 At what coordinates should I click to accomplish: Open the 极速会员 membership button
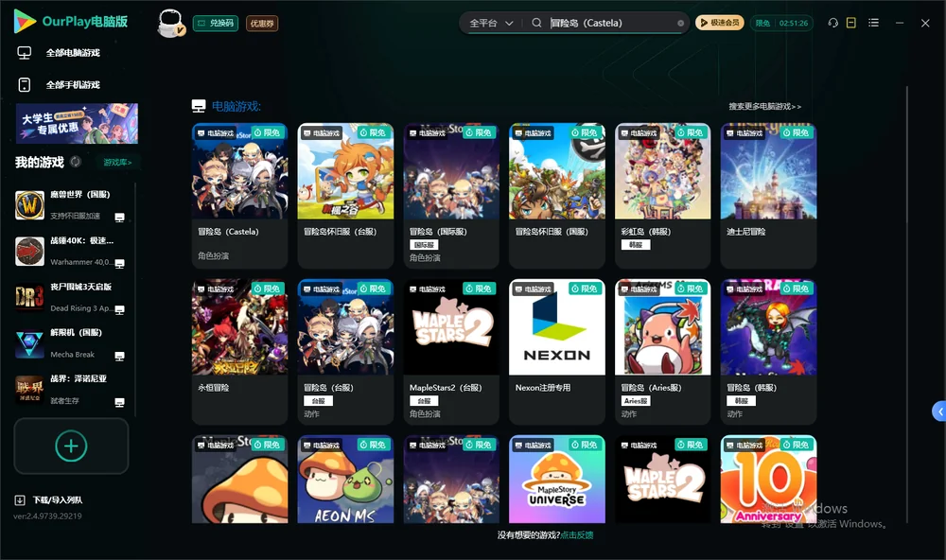click(719, 23)
